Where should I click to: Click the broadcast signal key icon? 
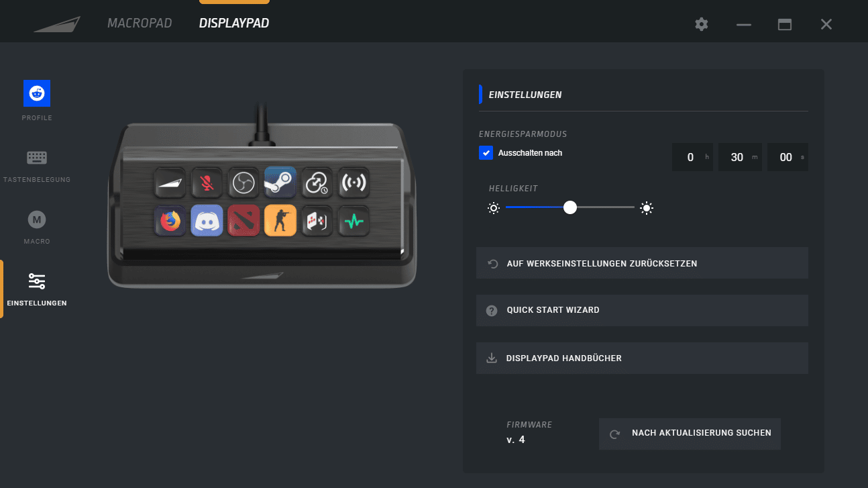[x=353, y=182]
